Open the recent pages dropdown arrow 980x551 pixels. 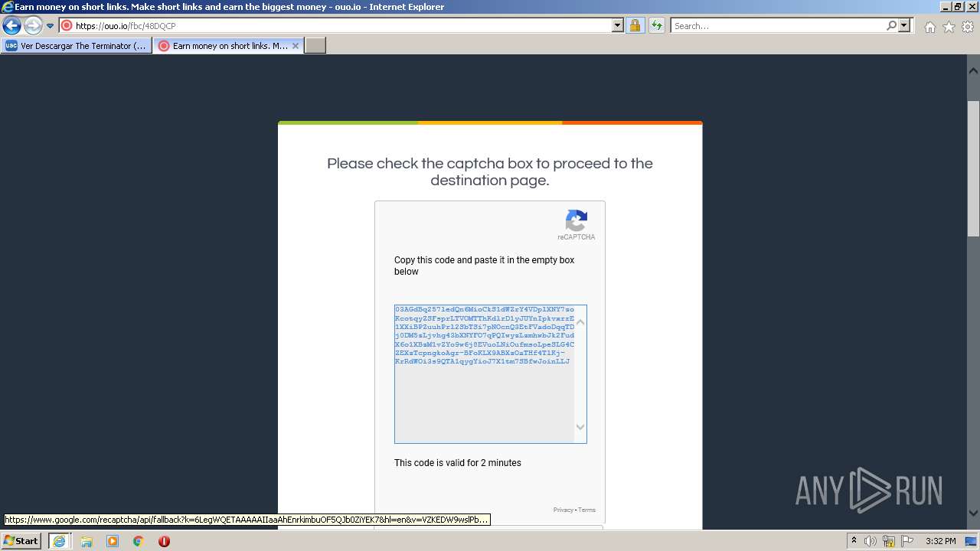click(x=51, y=26)
